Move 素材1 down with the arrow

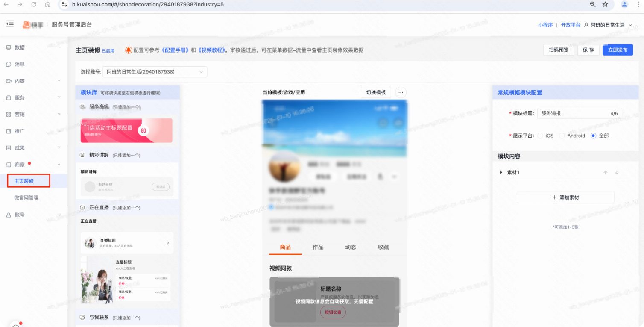[x=616, y=173]
